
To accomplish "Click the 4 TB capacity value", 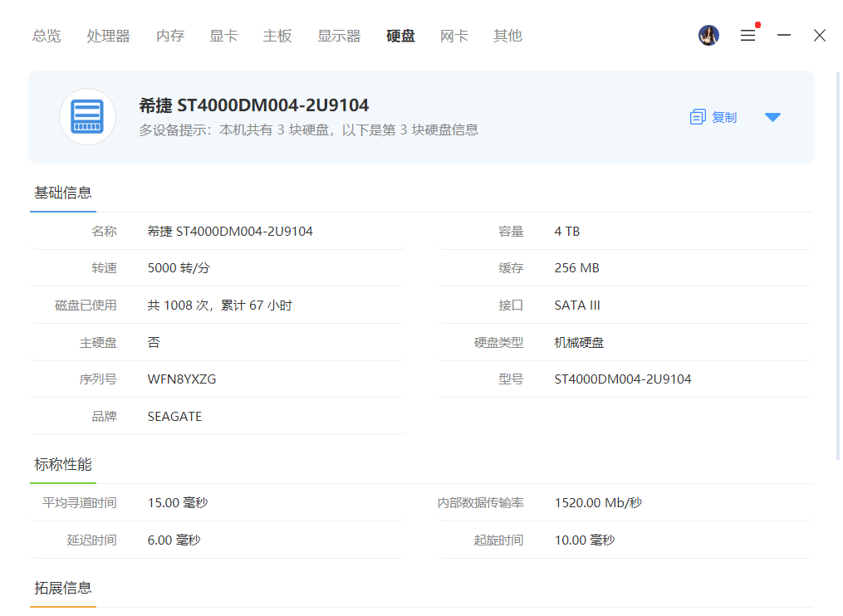I will pos(566,231).
